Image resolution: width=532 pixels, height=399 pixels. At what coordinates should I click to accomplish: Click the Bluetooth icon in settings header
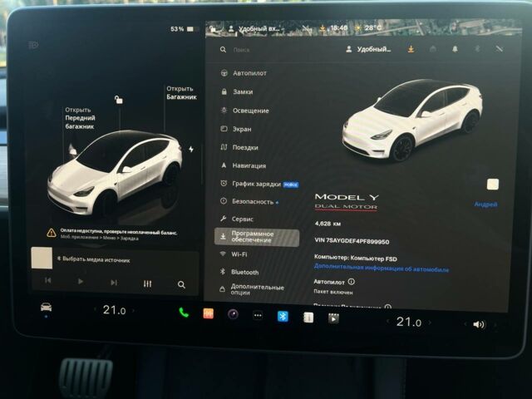[477, 49]
